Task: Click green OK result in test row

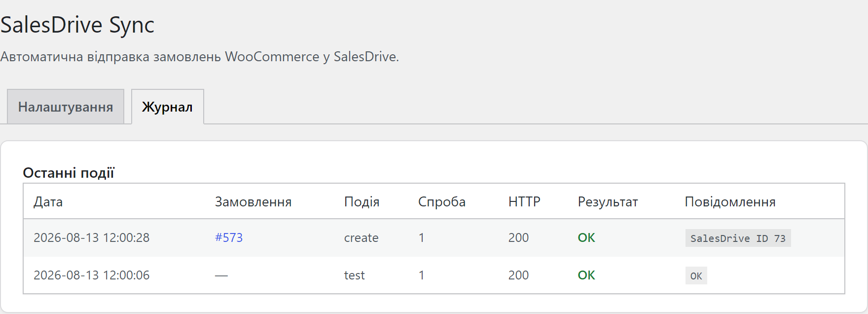Action: (x=586, y=275)
